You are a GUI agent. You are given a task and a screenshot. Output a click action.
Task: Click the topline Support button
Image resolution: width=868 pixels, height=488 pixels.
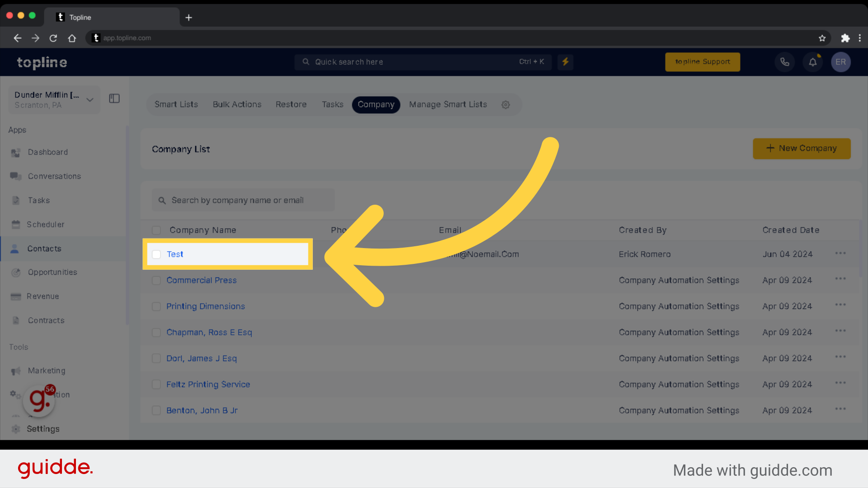click(703, 62)
